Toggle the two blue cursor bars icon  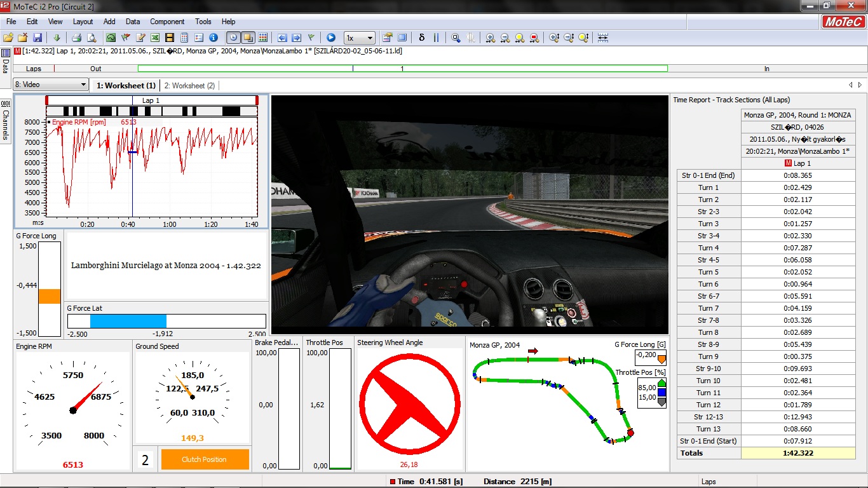436,37
